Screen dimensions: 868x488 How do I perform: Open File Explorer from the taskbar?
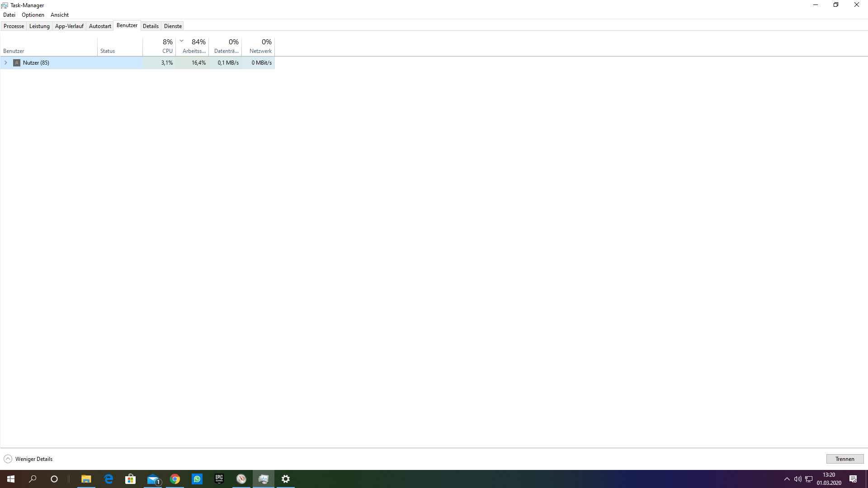86,479
